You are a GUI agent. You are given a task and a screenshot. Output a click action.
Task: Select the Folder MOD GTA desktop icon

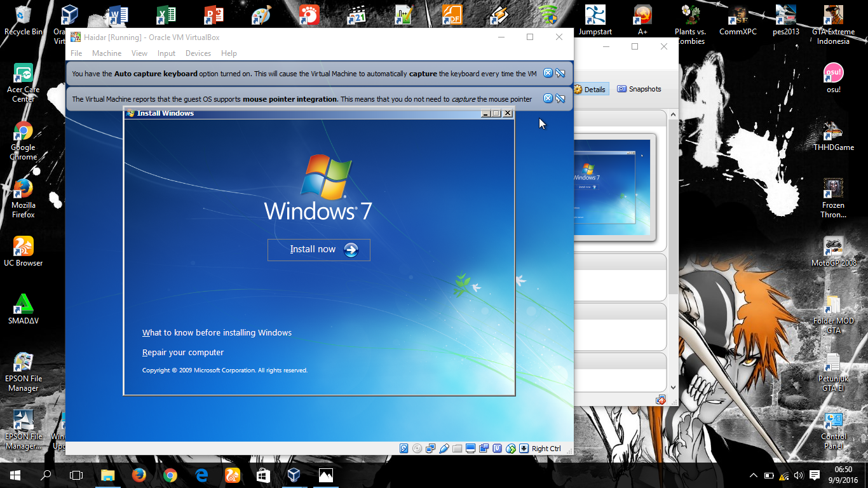(833, 314)
